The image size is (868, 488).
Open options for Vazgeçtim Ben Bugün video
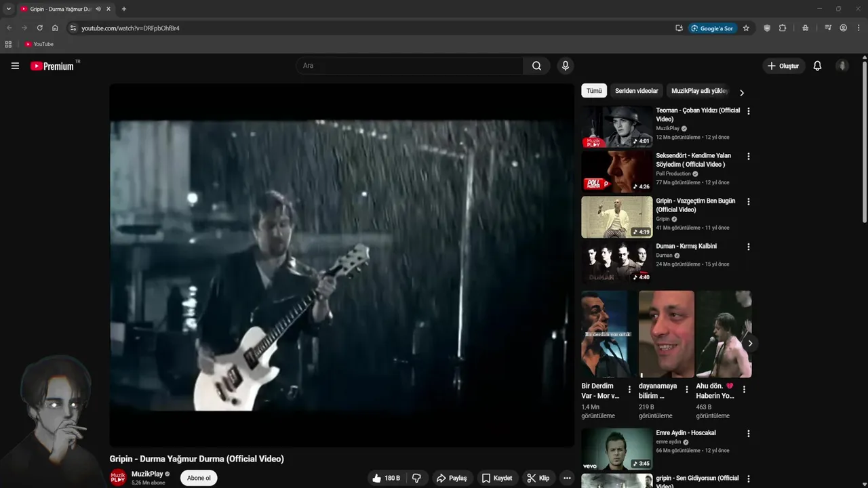pyautogui.click(x=749, y=202)
